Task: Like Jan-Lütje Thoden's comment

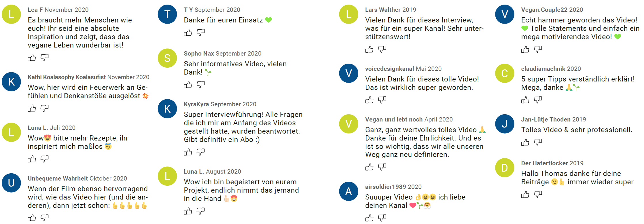Action: [x=525, y=143]
